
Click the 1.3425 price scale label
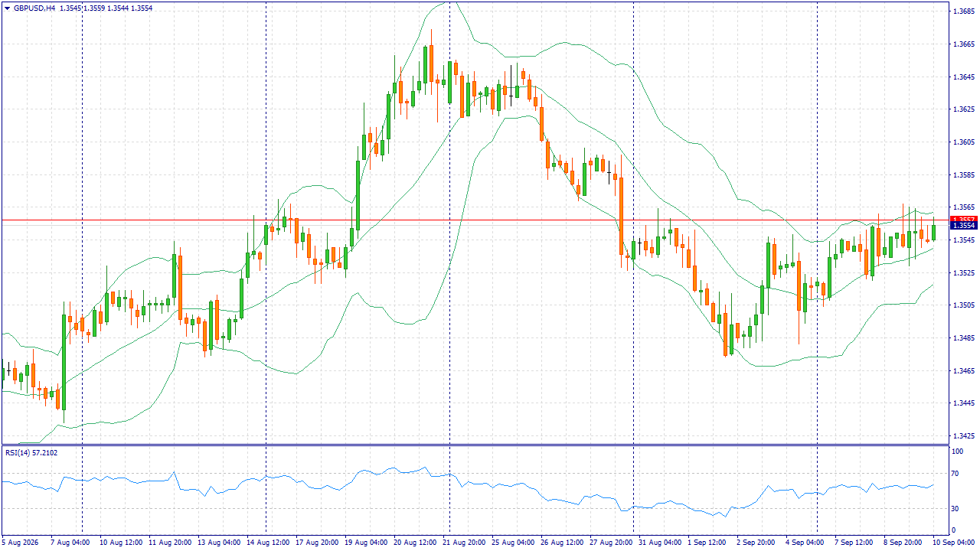tap(963, 435)
